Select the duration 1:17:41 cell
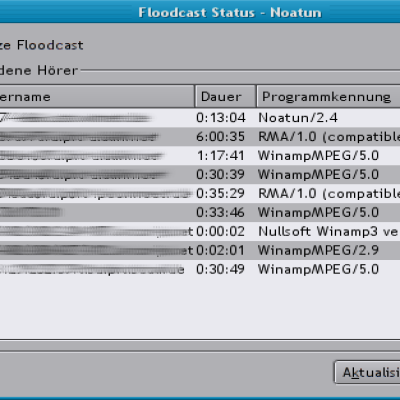 (x=220, y=156)
